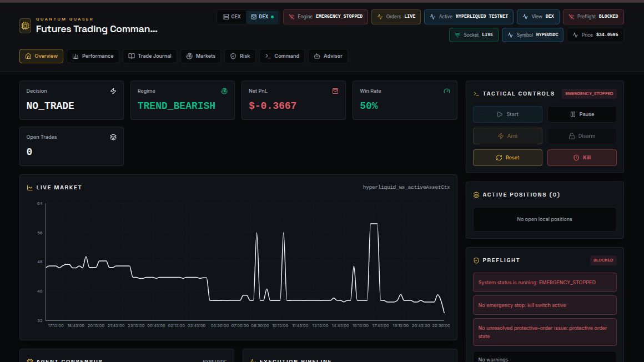Click the $-0.3667 Net PnL value
Viewport: 644px width, 362px height.
[x=272, y=105]
